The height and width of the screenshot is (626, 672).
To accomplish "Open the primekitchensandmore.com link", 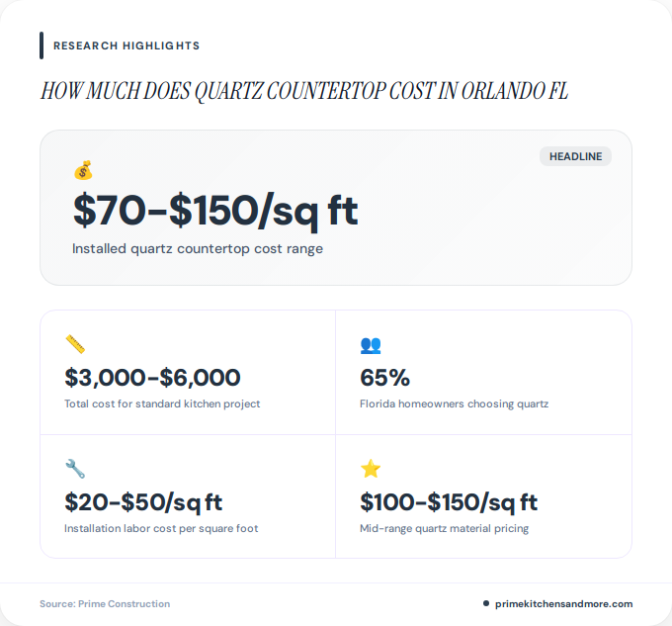I will tap(563, 603).
